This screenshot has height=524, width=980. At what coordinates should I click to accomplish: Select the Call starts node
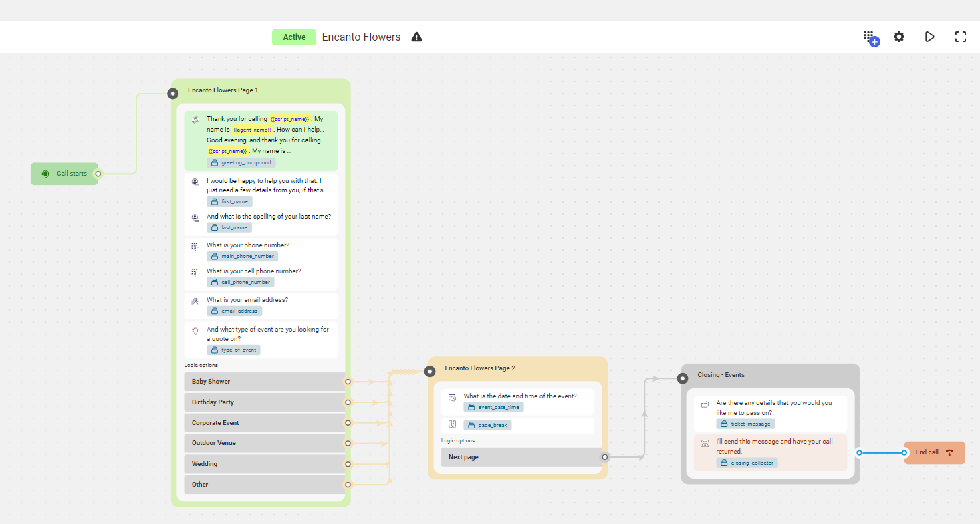pyautogui.click(x=64, y=174)
